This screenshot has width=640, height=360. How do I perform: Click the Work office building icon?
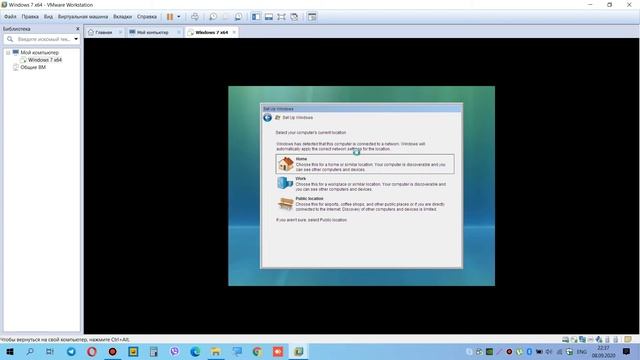coord(285,183)
